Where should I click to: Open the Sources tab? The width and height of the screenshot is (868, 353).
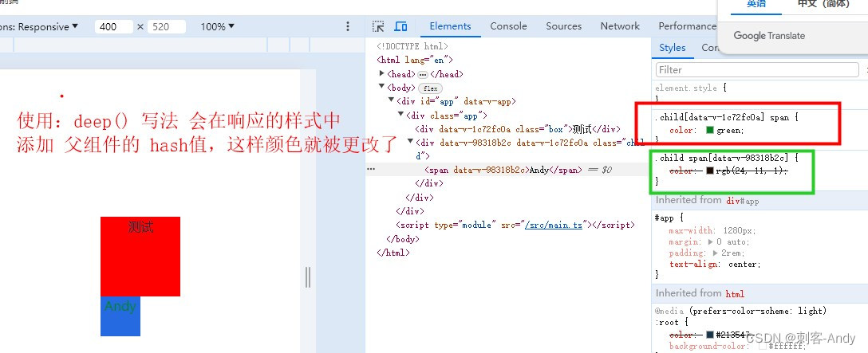[x=563, y=26]
